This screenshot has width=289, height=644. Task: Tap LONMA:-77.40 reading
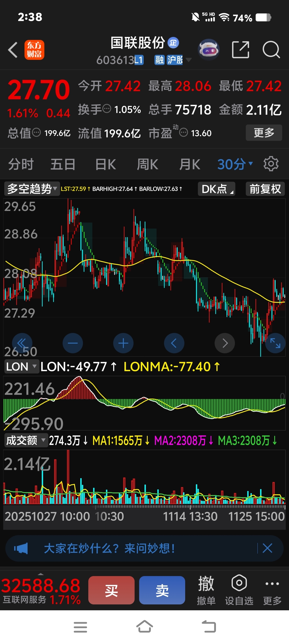coord(172,366)
